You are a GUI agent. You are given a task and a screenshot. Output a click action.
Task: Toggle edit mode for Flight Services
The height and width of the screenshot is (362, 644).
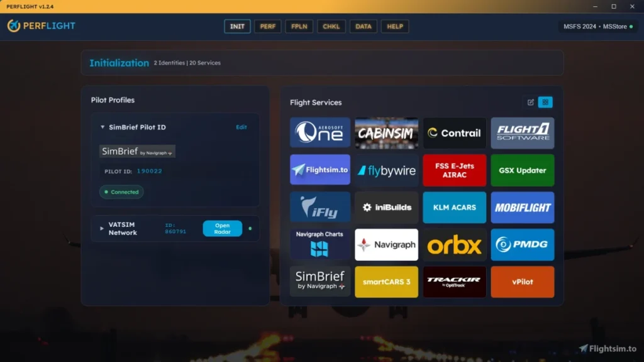[530, 102]
